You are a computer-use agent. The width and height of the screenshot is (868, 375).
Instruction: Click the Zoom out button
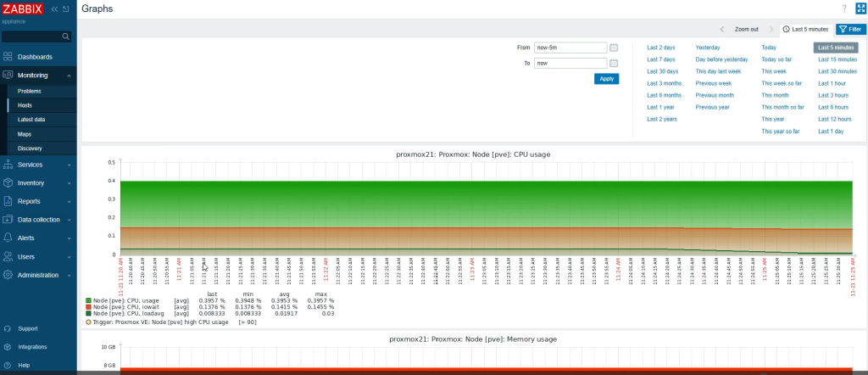coord(746,29)
